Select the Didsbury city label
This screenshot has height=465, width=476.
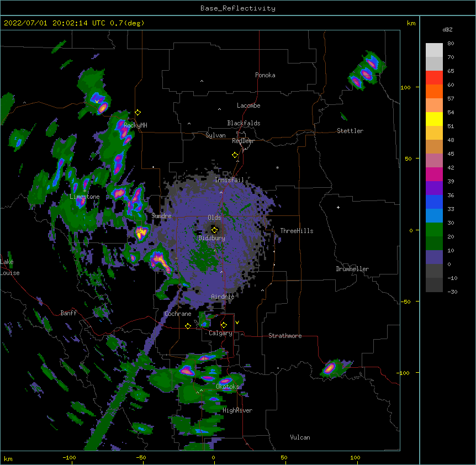coord(211,238)
